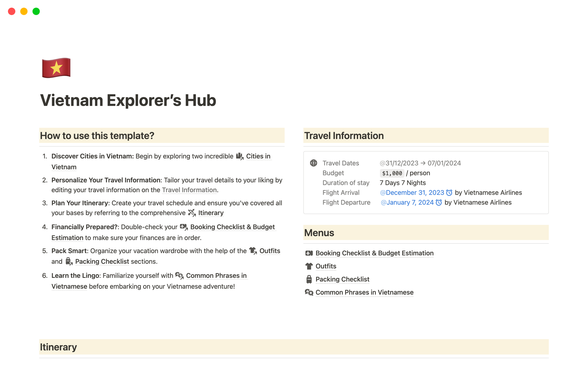The height and width of the screenshot is (368, 588).
Task: Open Outfits page from Menus list
Action: [326, 266]
